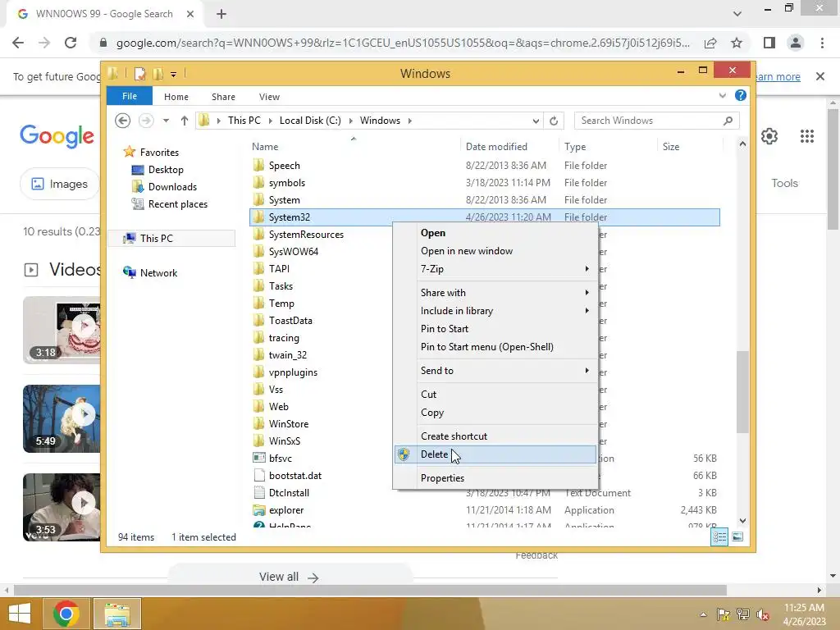Refresh the Windows folder view
The width and height of the screenshot is (840, 630).
(554, 121)
